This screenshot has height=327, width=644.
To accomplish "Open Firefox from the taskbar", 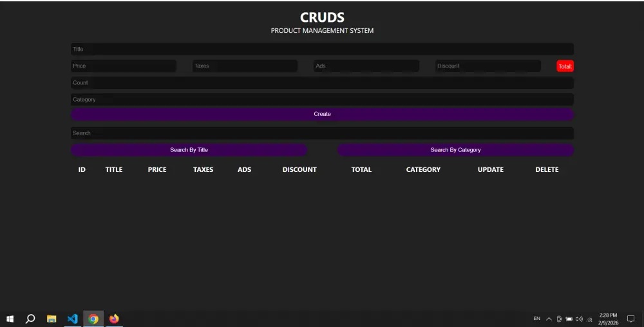I will [114, 319].
